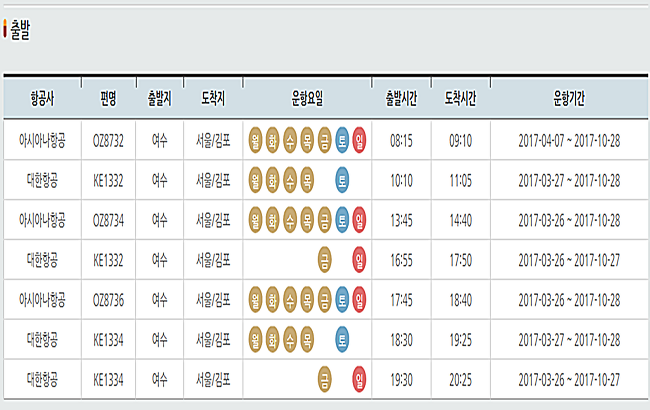Viewport: 650px width, 410px height.
Task: Click the 운항요일 column header
Action: [307, 99]
